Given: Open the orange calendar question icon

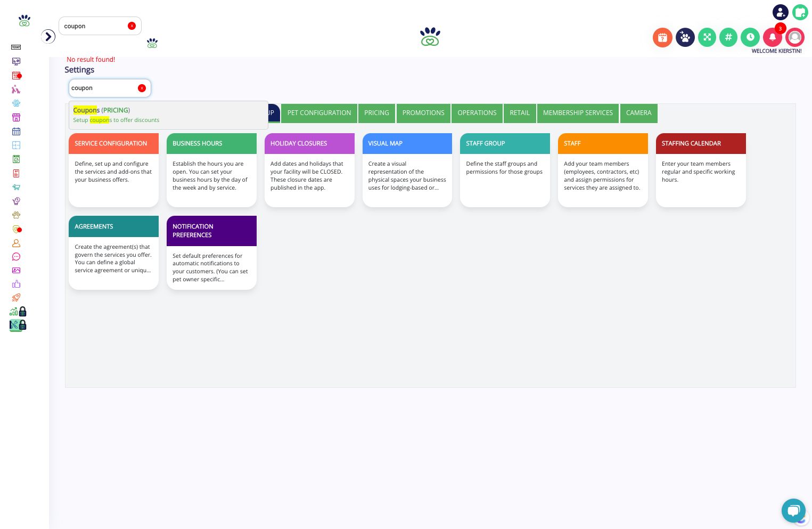Looking at the screenshot, I should [x=662, y=37].
